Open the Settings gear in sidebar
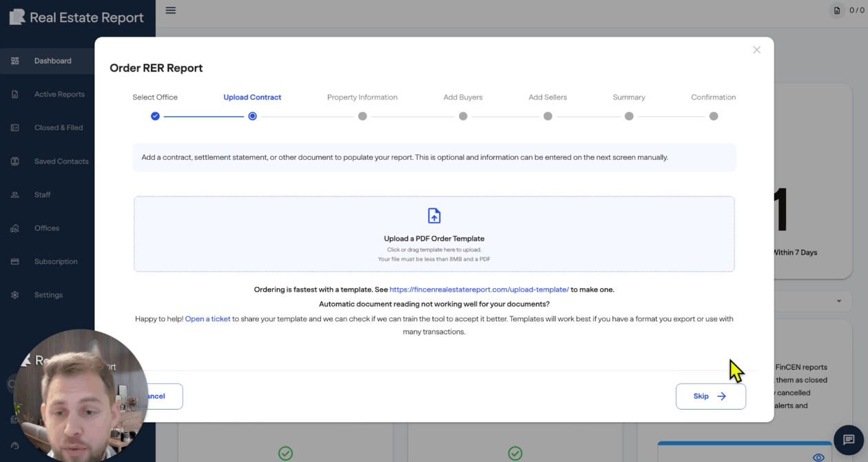 (15, 295)
